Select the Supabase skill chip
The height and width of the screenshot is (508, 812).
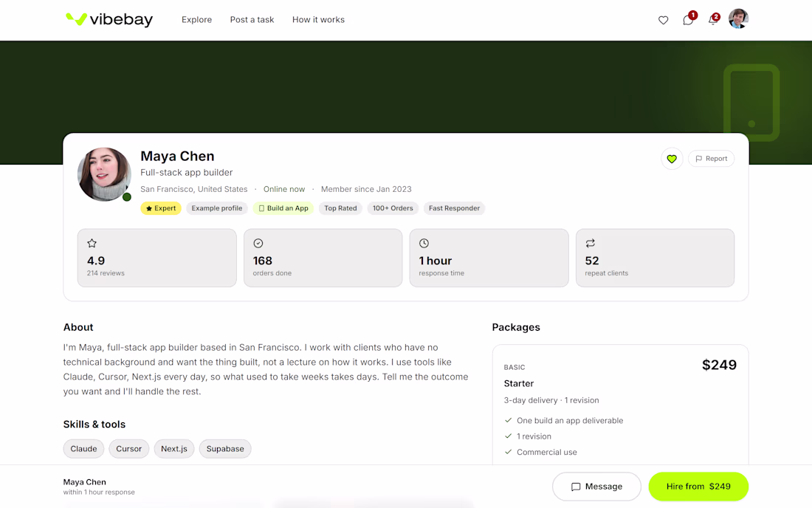[x=225, y=449]
